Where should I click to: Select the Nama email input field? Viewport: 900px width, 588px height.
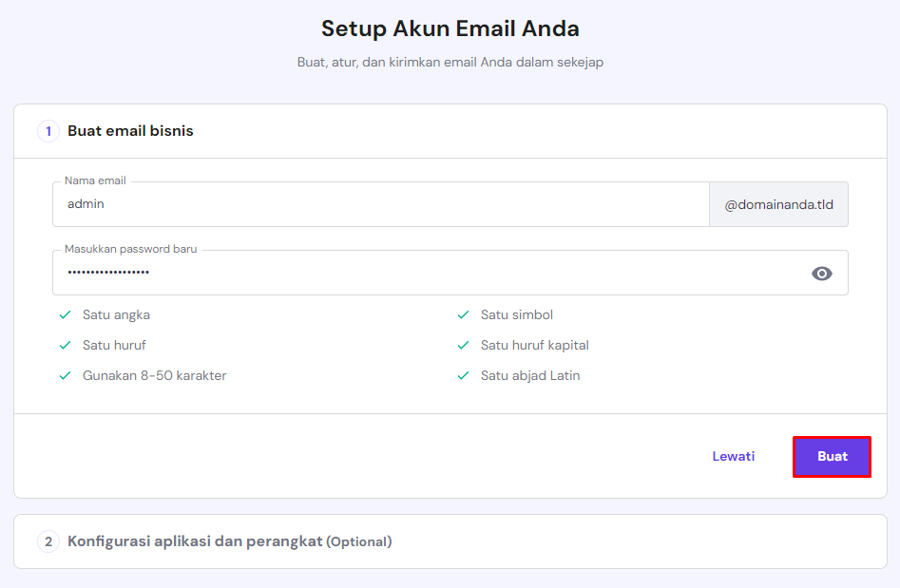(380, 204)
